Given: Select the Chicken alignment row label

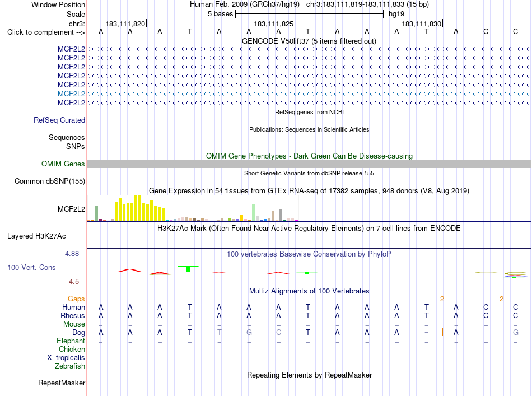Looking at the screenshot, I should [72, 349].
